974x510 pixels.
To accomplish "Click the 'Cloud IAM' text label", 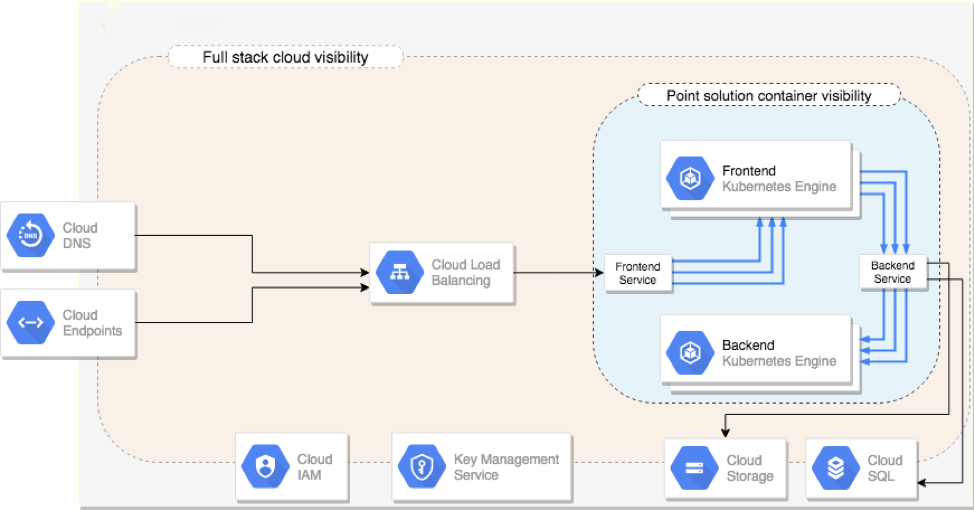I will click(314, 467).
